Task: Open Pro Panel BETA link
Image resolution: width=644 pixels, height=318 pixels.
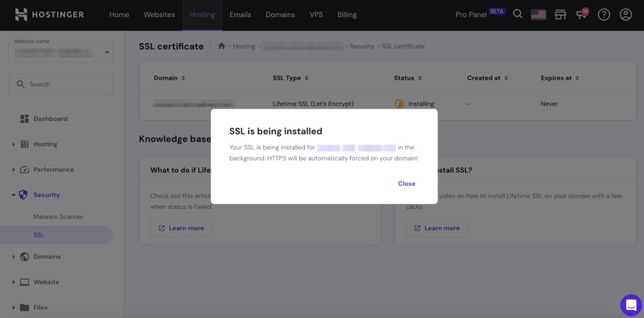Action: coord(480,14)
